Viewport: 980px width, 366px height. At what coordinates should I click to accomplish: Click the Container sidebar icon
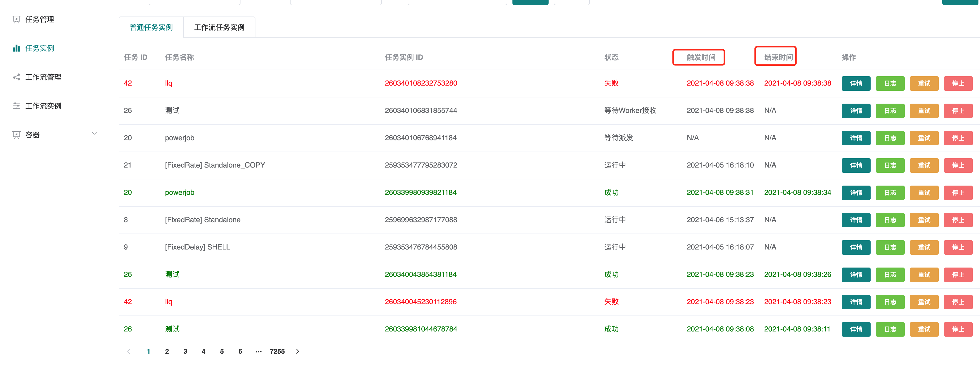pyautogui.click(x=16, y=135)
